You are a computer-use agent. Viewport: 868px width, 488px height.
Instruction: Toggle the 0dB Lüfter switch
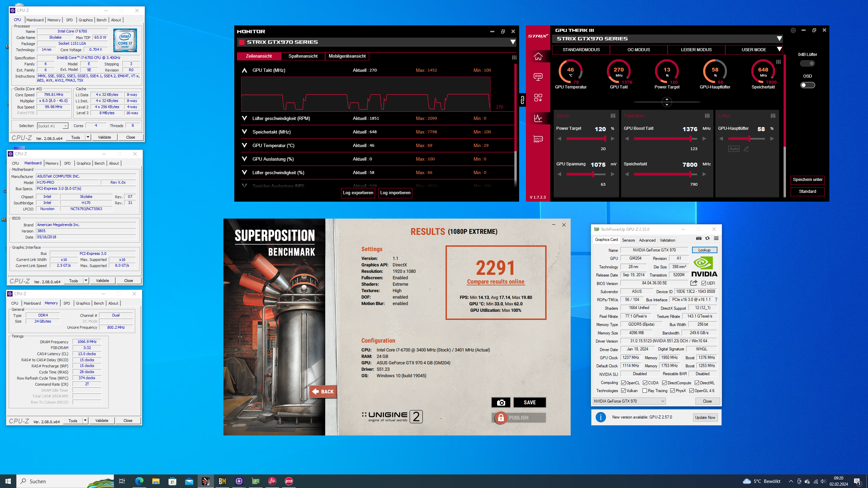(807, 63)
